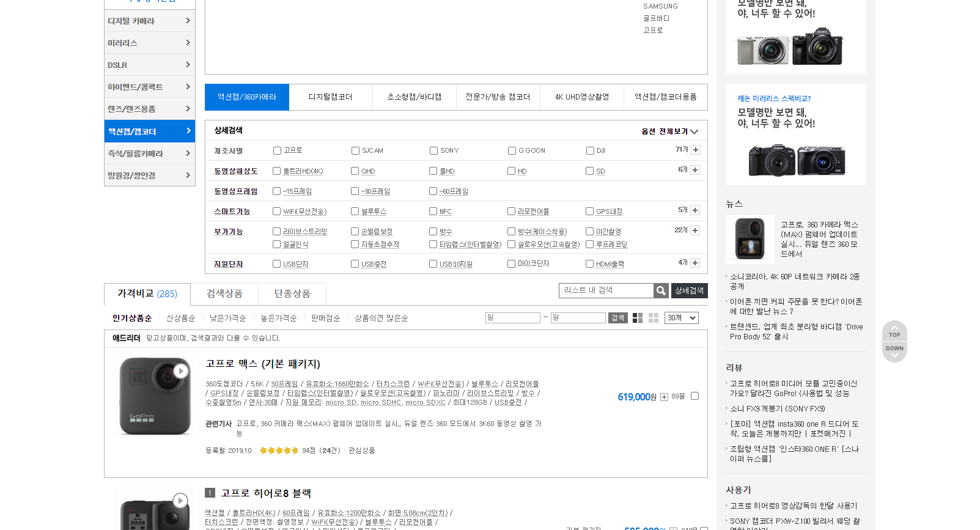Select 고프로 맥스 compare checkbox

[694, 396]
